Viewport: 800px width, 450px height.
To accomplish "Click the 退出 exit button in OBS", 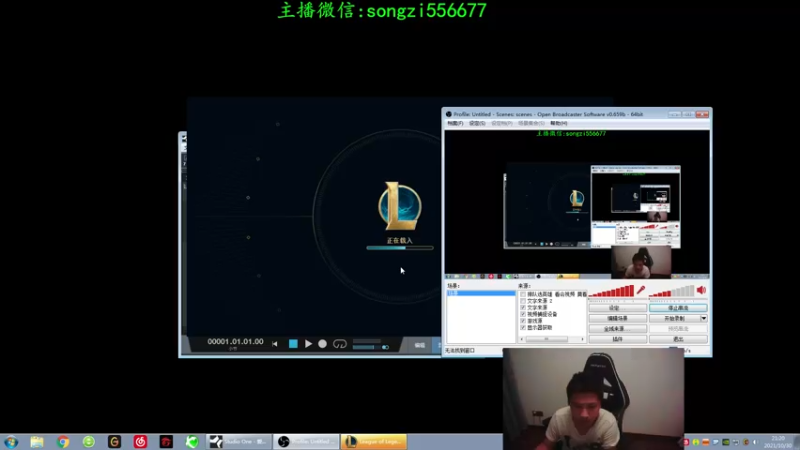I will (x=678, y=339).
